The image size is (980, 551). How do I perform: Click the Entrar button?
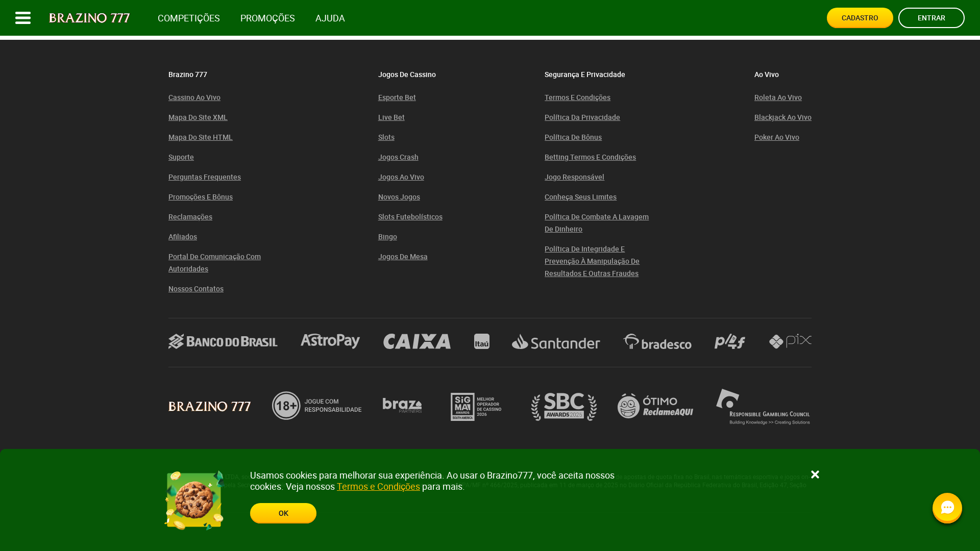click(932, 18)
